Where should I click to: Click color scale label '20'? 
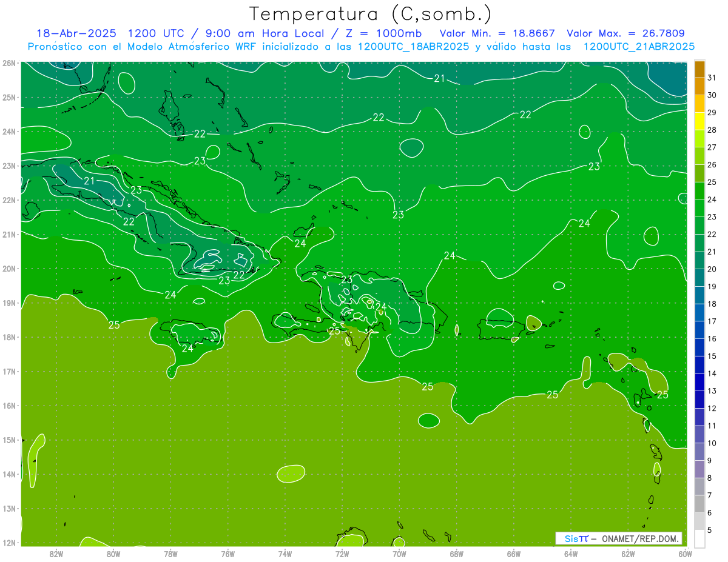(712, 269)
